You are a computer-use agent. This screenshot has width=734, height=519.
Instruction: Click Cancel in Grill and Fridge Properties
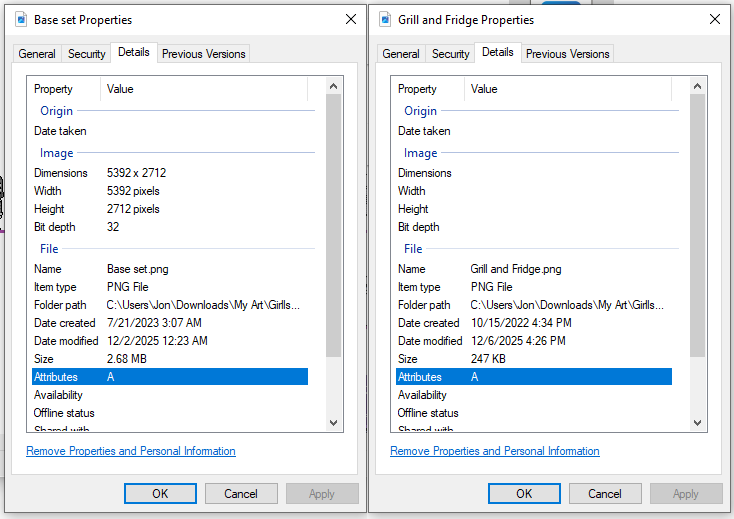[x=605, y=494]
